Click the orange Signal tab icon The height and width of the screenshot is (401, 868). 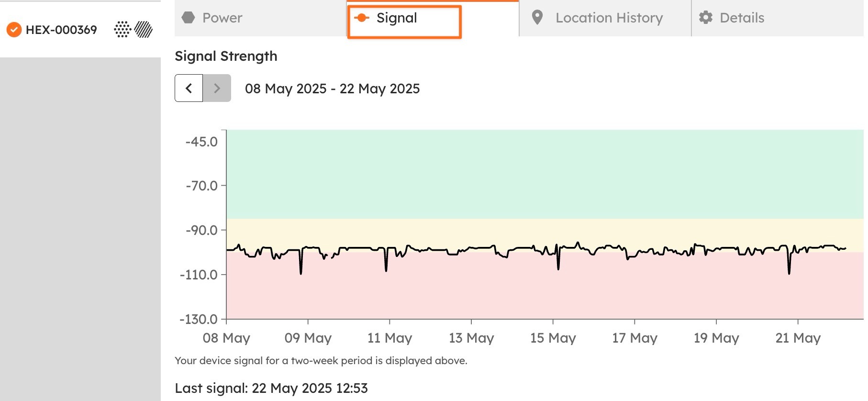click(362, 18)
